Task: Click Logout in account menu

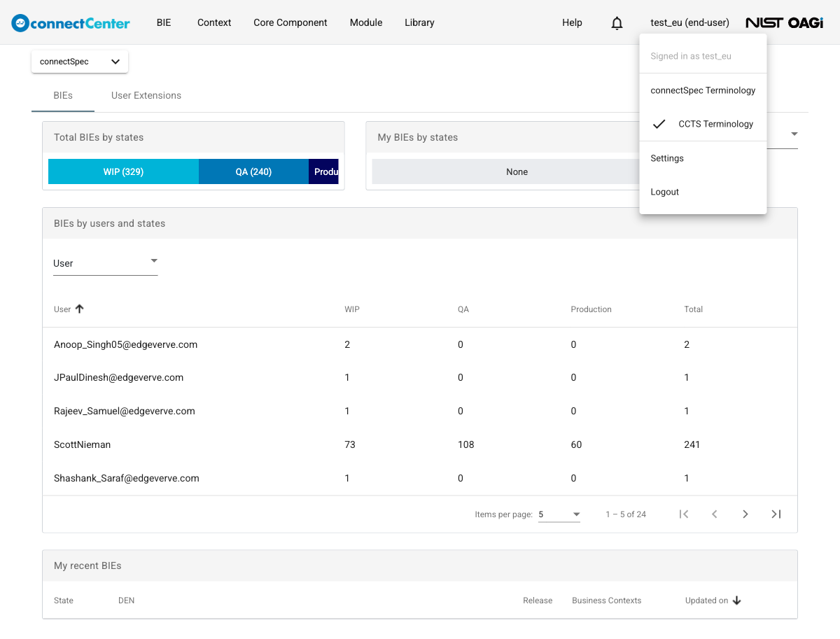Action: (x=703, y=192)
